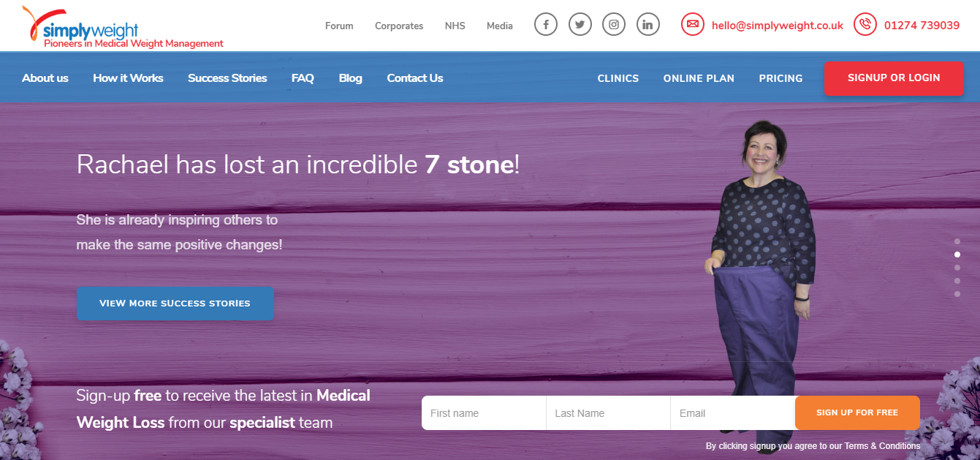This screenshot has height=460, width=980.
Task: Open How it Works menu item
Action: 128,78
